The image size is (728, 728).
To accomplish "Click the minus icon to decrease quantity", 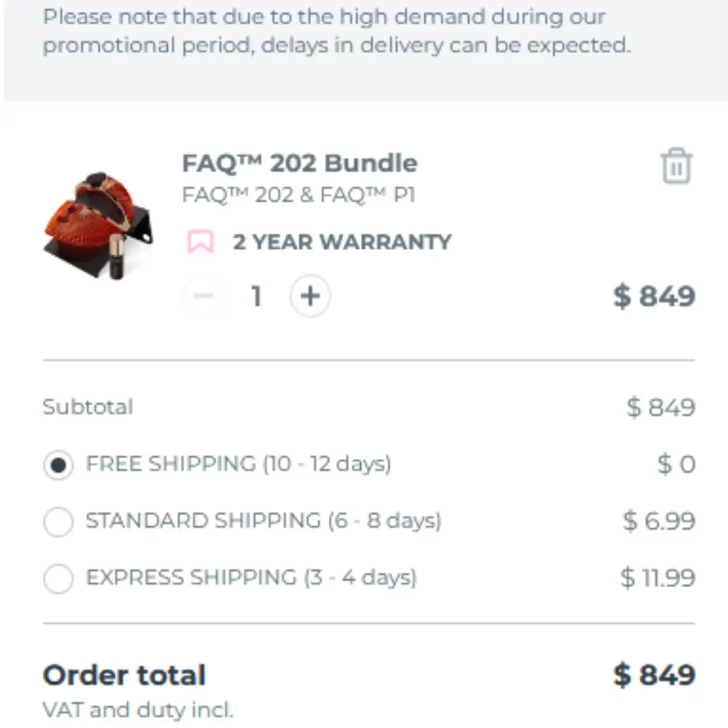I will (203, 296).
